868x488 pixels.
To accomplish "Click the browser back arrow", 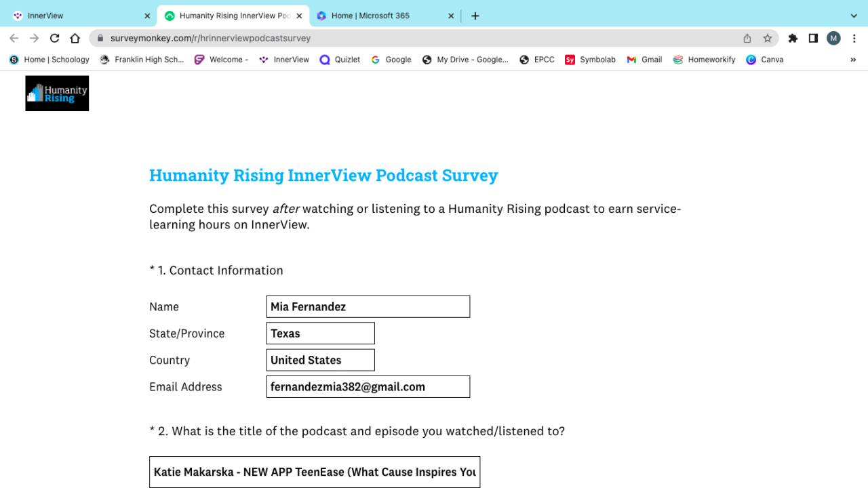I will click(x=14, y=39).
